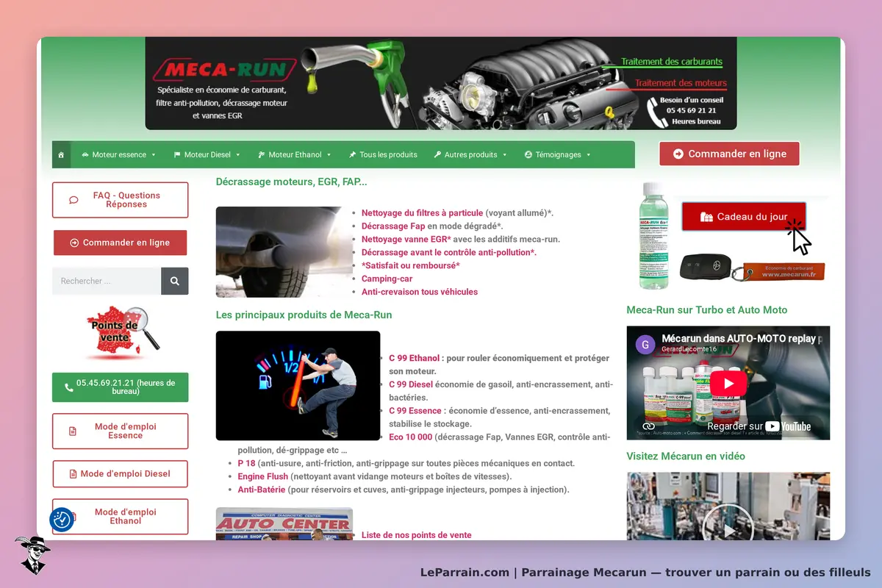882x588 pixels.
Task: Click Meca-Run sur Turbo et Auto Moto heading
Action: [x=706, y=310]
